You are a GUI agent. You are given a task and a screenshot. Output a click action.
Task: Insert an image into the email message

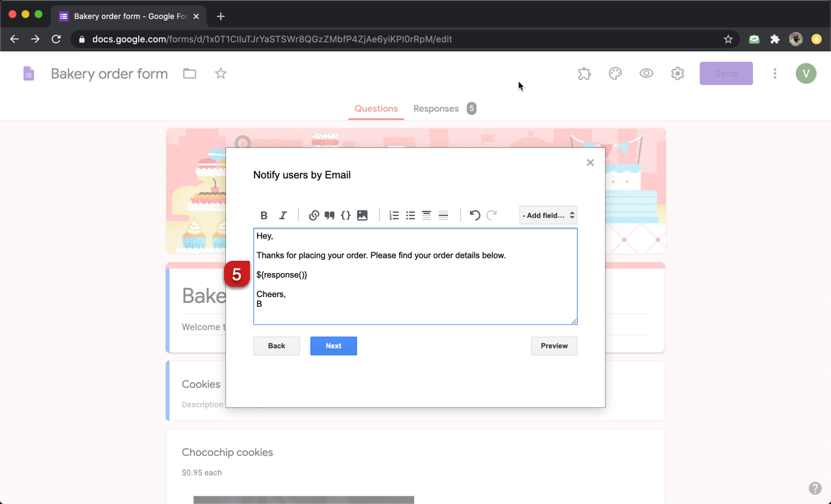362,215
